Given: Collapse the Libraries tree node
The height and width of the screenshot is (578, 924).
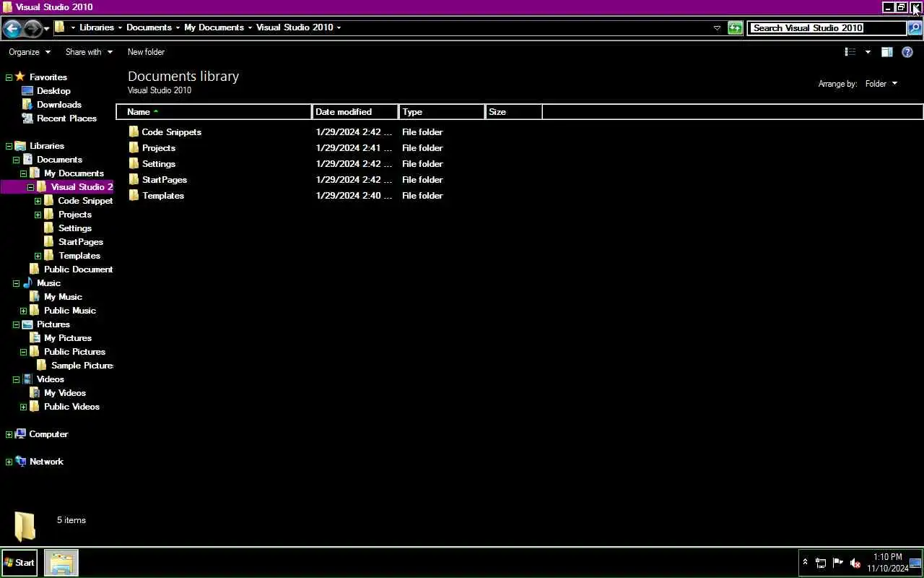Looking at the screenshot, I should [x=9, y=146].
